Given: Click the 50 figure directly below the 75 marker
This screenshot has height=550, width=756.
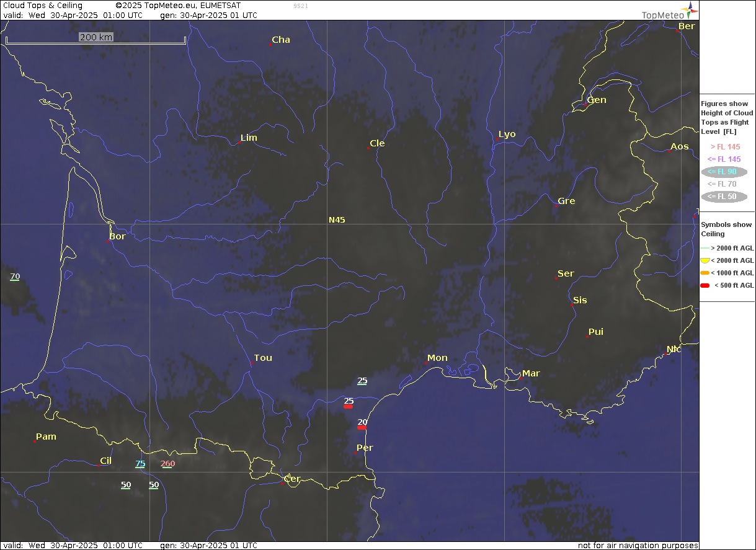Looking at the screenshot, I should click(154, 485).
